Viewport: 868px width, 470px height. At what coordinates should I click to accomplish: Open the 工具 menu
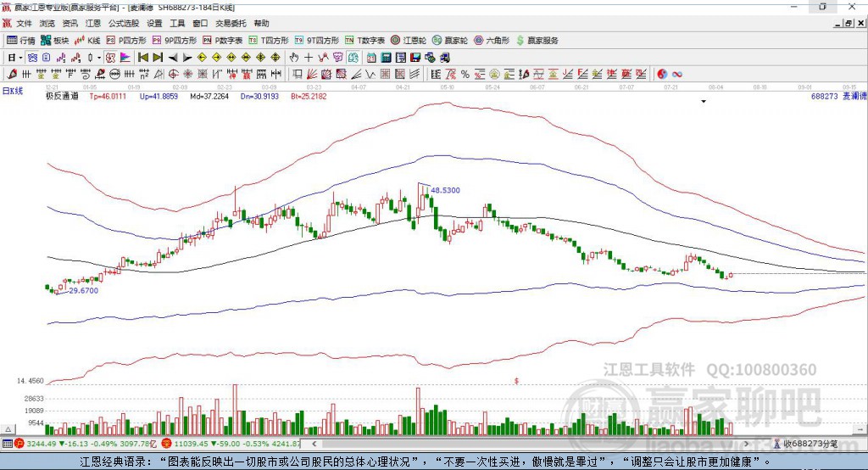177,23
